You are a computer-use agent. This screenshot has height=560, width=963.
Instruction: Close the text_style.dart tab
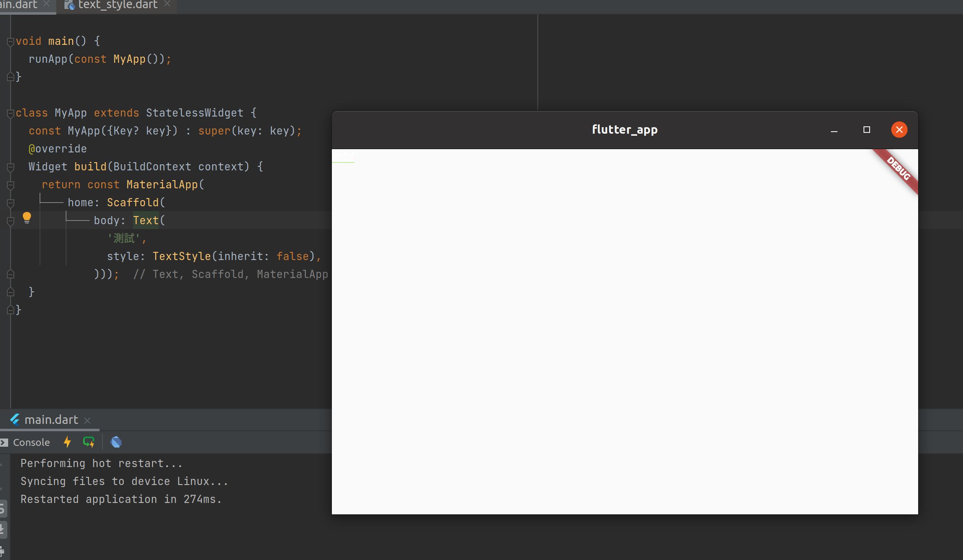(168, 4)
